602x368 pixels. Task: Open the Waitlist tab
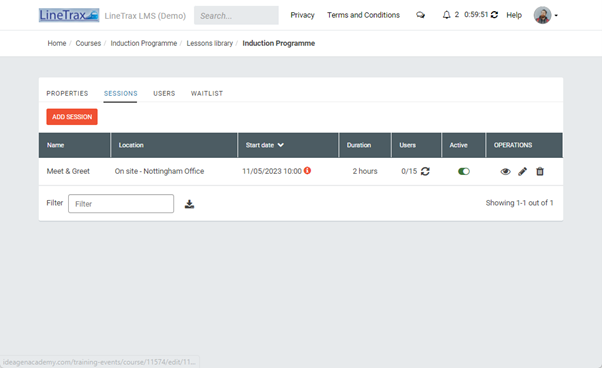pos(207,93)
